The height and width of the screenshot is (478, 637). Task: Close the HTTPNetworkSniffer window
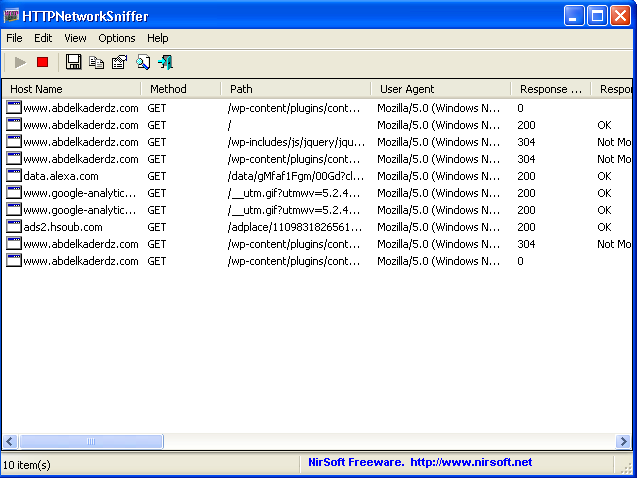pos(620,16)
